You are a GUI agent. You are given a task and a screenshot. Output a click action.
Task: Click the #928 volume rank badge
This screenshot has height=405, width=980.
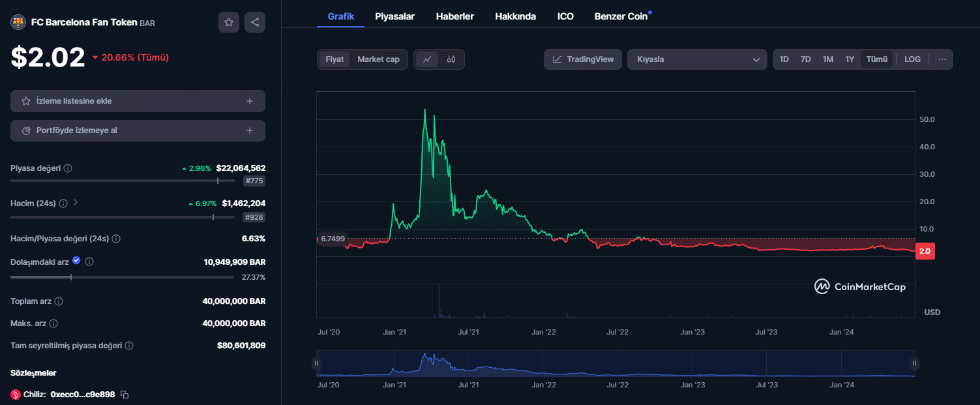tap(254, 217)
